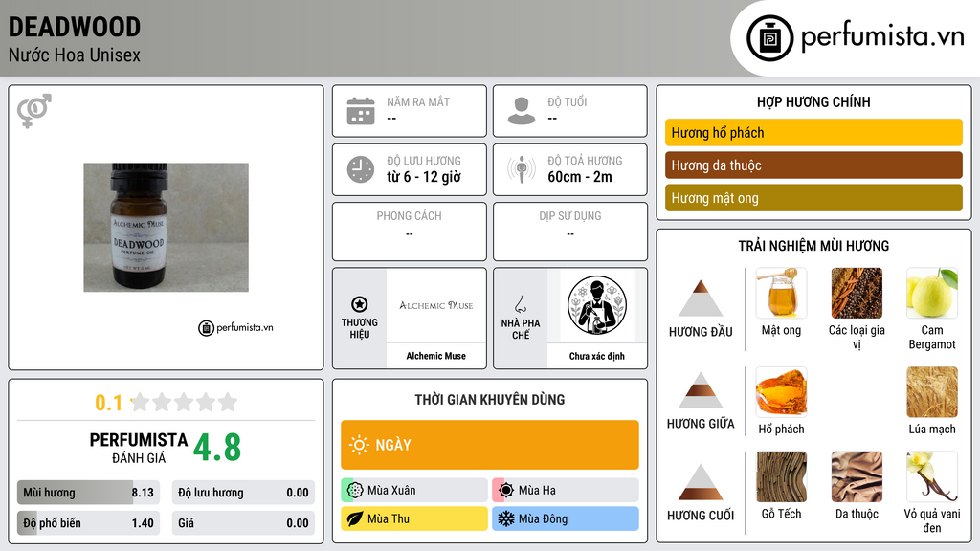Screen dimensions: 980x551
Task: Click the Dịp sử dụng info box
Action: click(570, 231)
